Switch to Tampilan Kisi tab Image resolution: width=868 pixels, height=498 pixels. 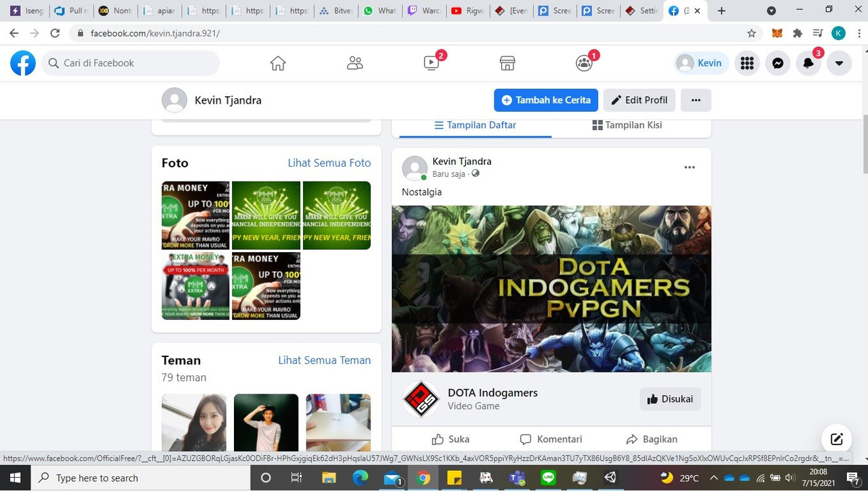pyautogui.click(x=627, y=125)
